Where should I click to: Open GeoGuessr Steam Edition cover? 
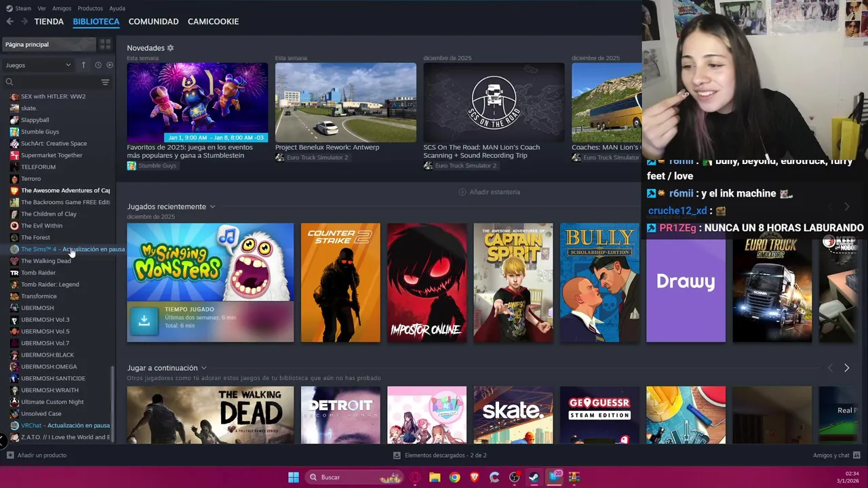[x=599, y=415]
